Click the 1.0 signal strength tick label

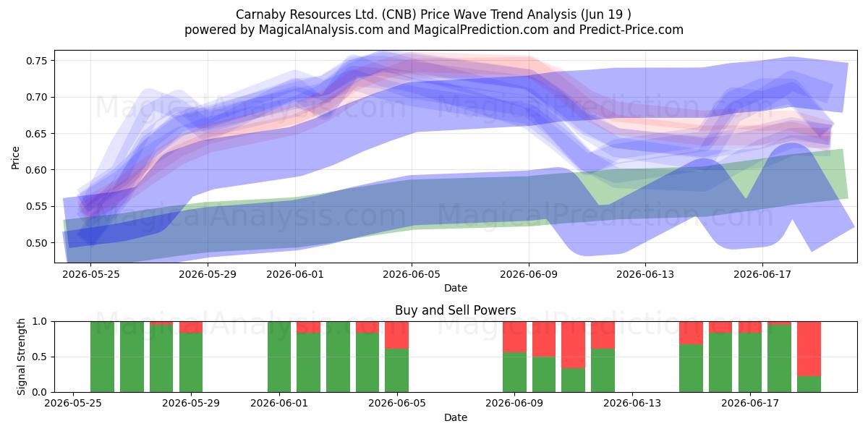pos(41,321)
